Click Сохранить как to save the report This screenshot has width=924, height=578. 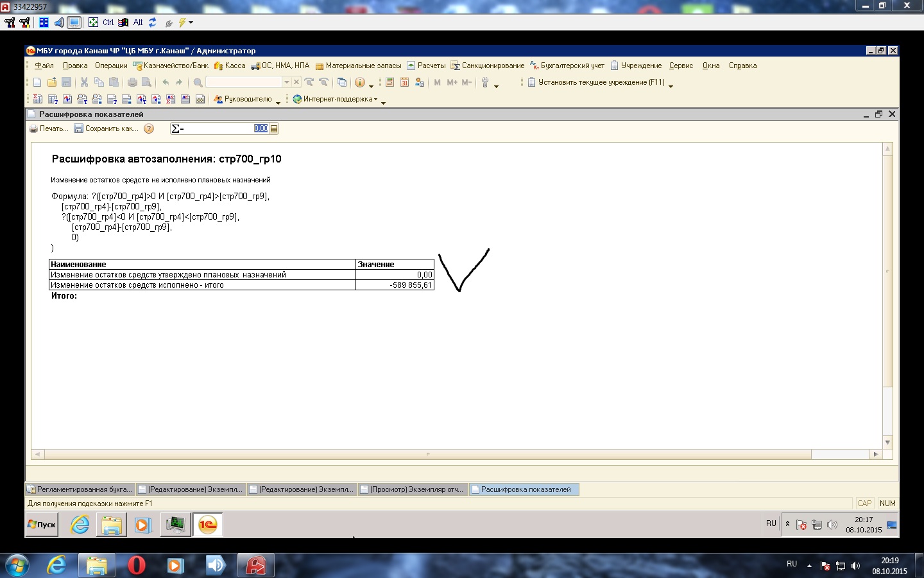tap(106, 128)
